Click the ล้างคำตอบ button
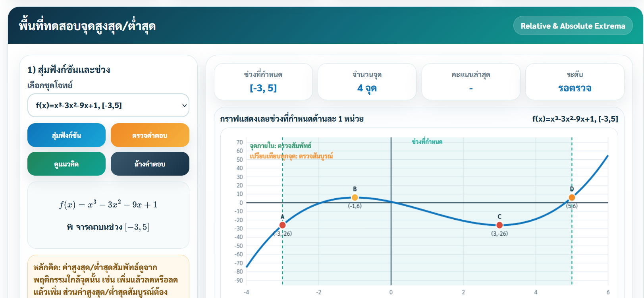The image size is (644, 298). (x=150, y=164)
